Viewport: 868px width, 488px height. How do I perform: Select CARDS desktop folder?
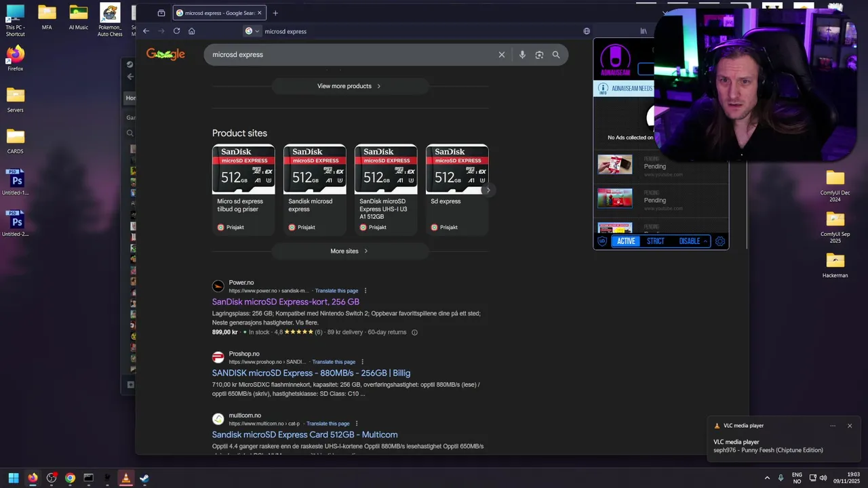[15, 142]
